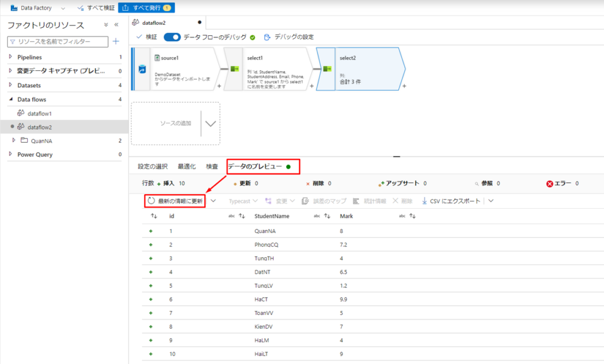Open the dropdown next to the refresh button
Viewport: 604px width, 364px height.
pyautogui.click(x=214, y=201)
